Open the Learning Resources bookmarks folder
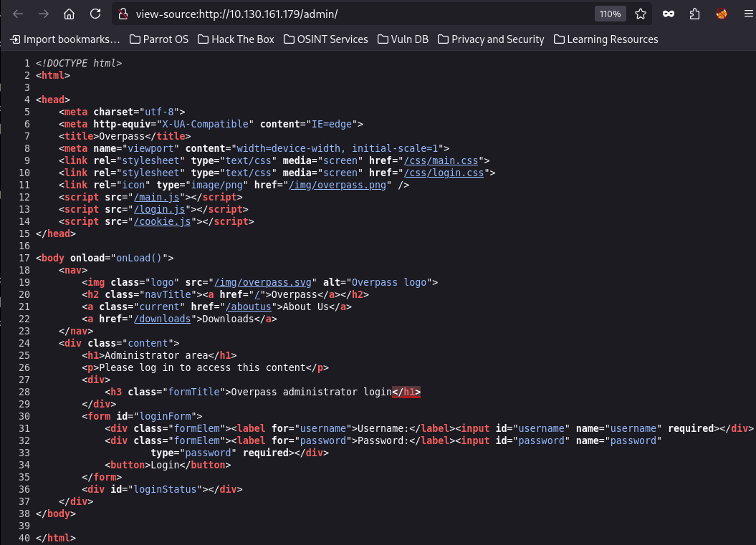 (606, 39)
